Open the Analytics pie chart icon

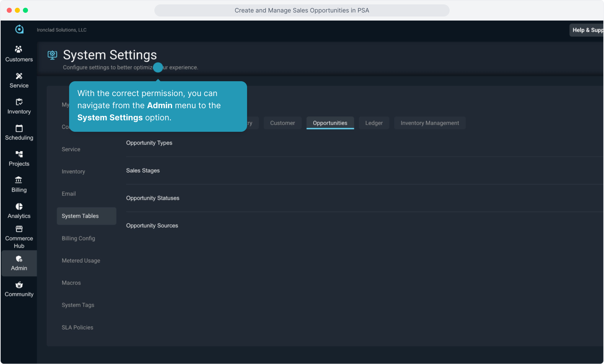pyautogui.click(x=19, y=207)
